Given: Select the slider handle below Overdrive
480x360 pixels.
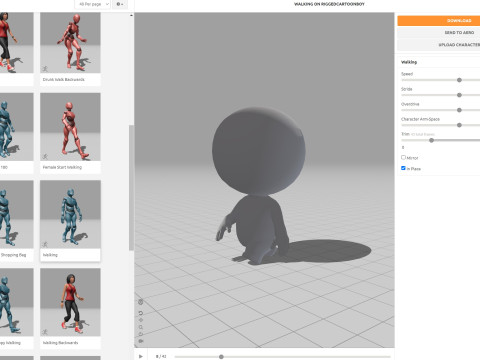Looking at the screenshot, I should (x=459, y=110).
